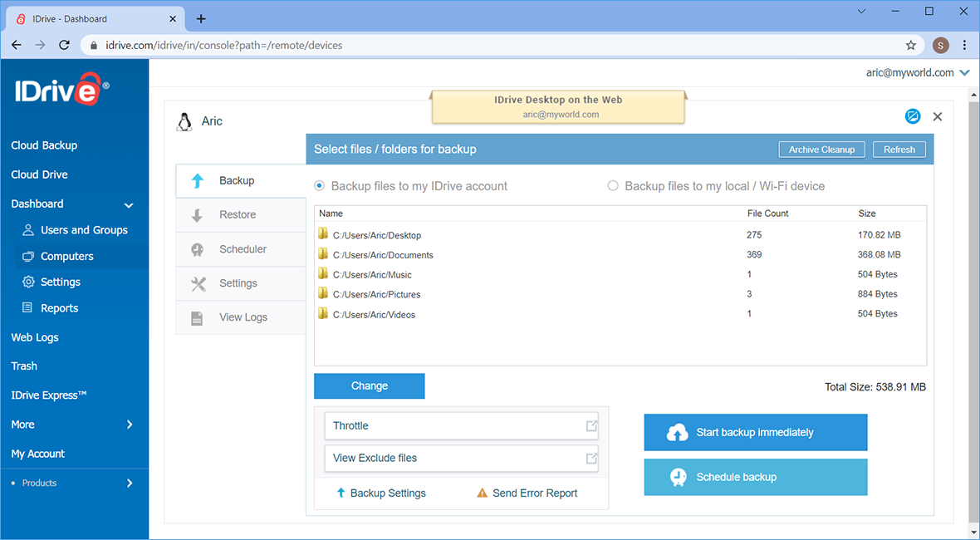Expand the Products submenu arrow

pyautogui.click(x=130, y=484)
